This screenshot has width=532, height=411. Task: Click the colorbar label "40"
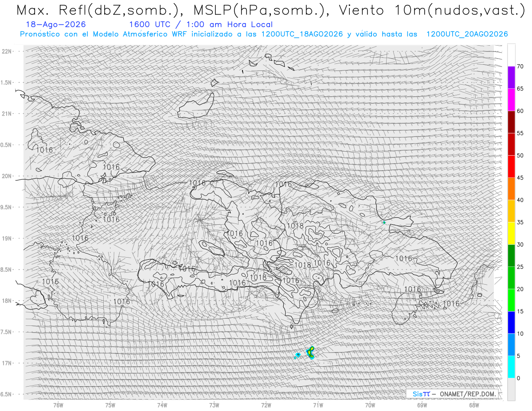coord(520,200)
